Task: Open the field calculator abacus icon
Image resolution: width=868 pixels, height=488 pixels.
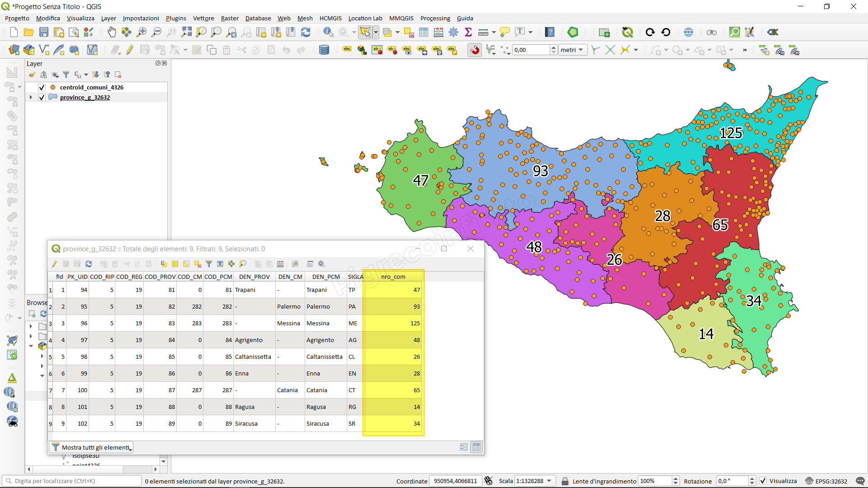Action: (x=439, y=32)
